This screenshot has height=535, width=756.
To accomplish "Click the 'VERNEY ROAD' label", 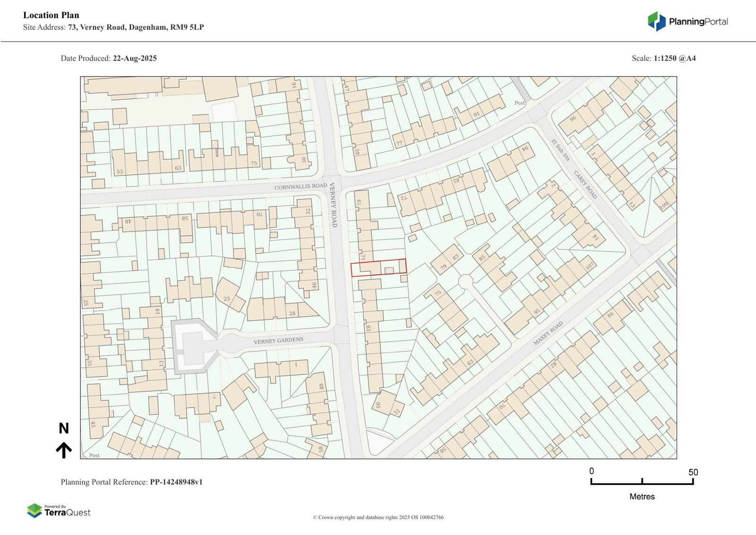I will (x=333, y=205).
